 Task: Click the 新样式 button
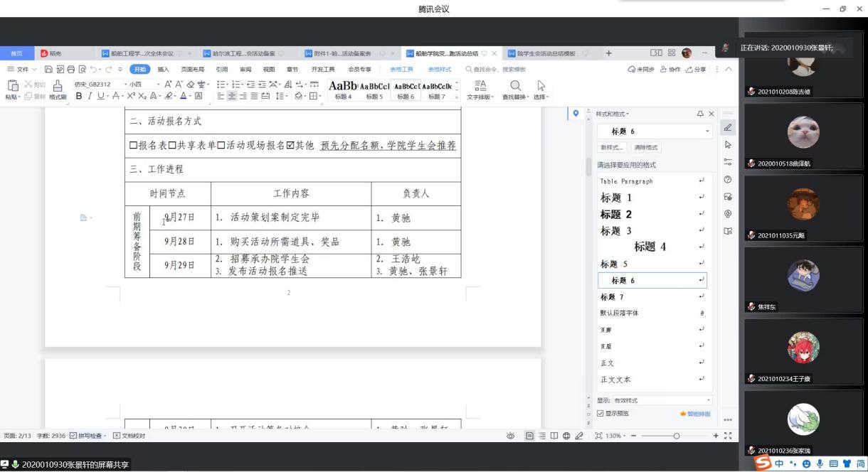click(x=612, y=148)
